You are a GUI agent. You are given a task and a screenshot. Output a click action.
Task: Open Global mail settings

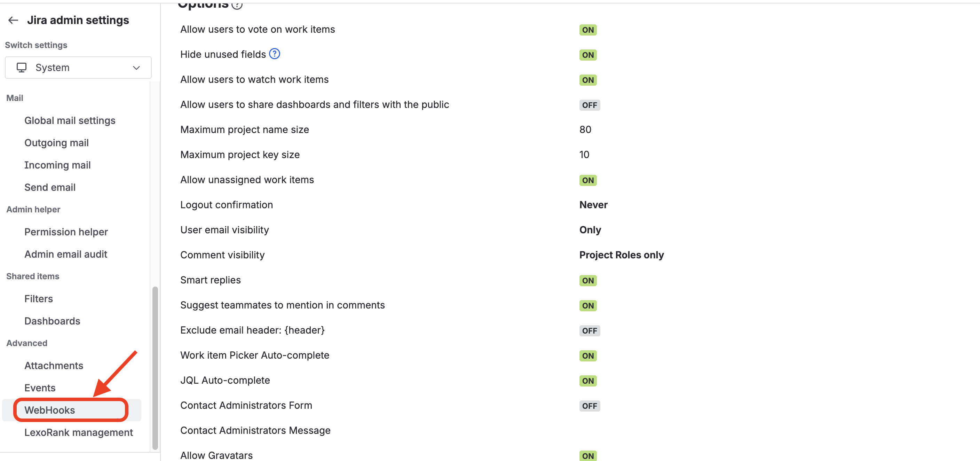tap(70, 121)
